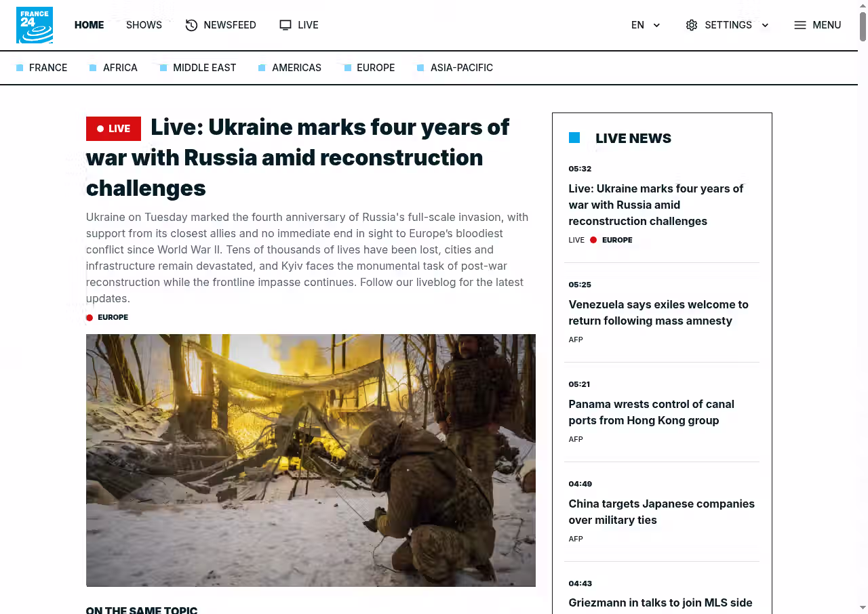Click the Settings gear icon

tap(692, 25)
